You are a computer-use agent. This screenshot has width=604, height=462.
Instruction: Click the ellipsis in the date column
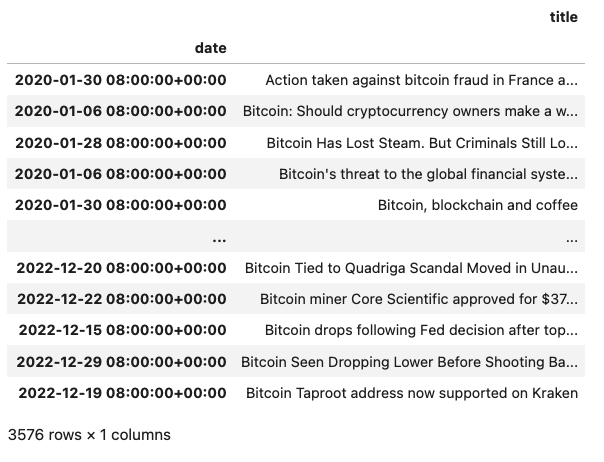219,237
